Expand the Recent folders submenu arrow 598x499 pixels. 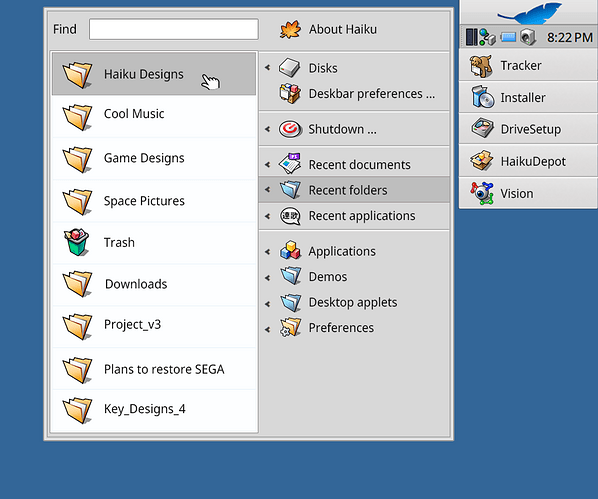267,189
